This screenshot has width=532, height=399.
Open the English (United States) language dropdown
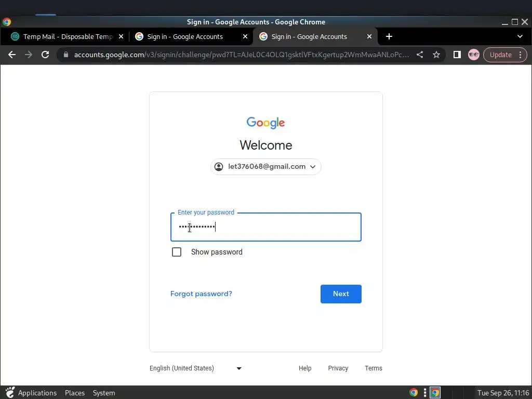(x=195, y=368)
